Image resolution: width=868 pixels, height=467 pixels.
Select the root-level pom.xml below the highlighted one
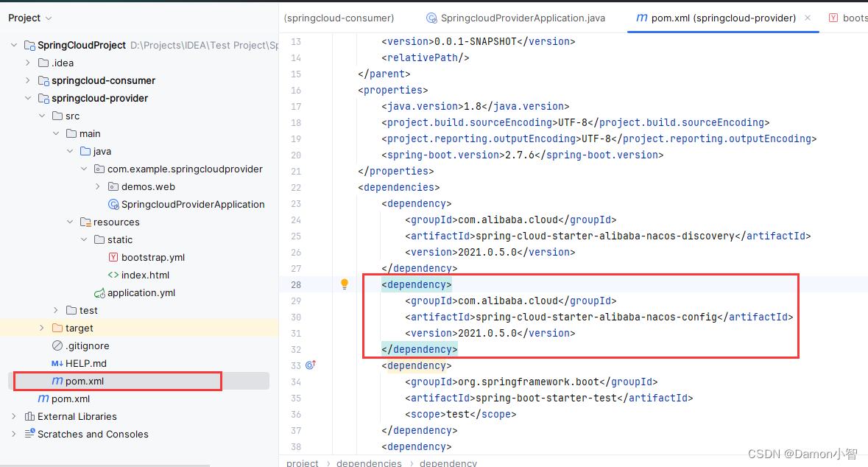[x=70, y=398]
